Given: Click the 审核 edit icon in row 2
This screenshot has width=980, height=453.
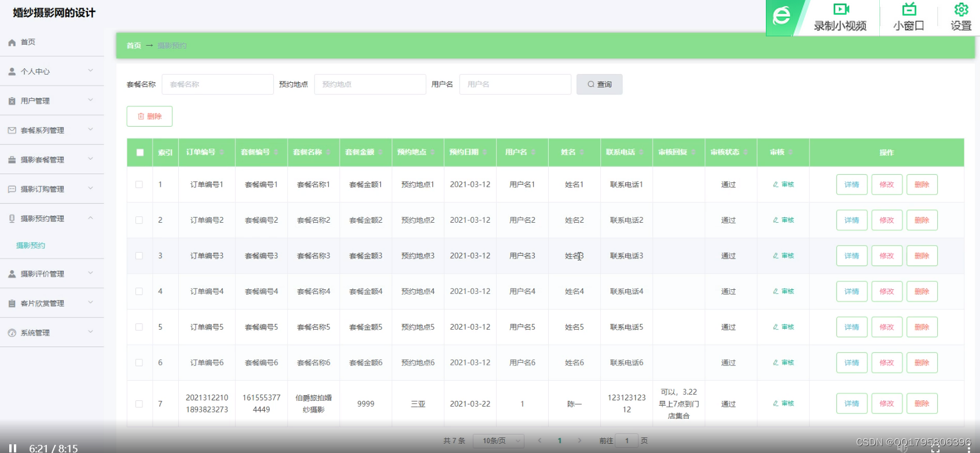Looking at the screenshot, I should 776,220.
